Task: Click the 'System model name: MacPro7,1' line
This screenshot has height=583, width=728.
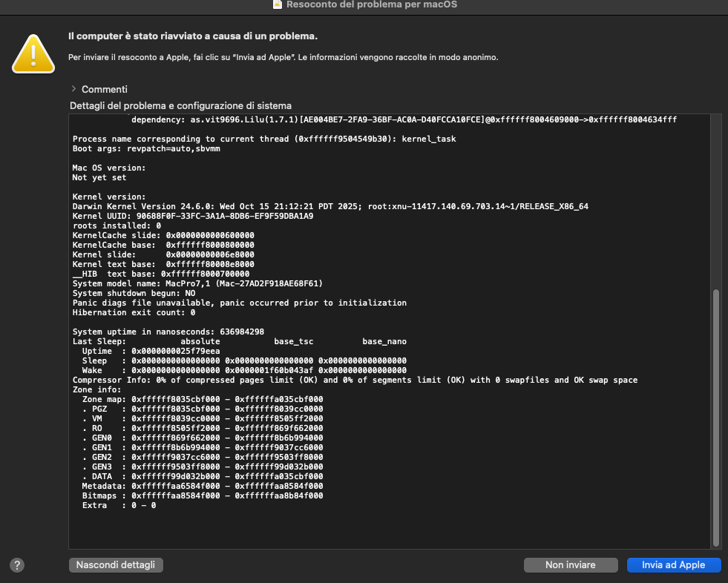Action: (x=197, y=283)
